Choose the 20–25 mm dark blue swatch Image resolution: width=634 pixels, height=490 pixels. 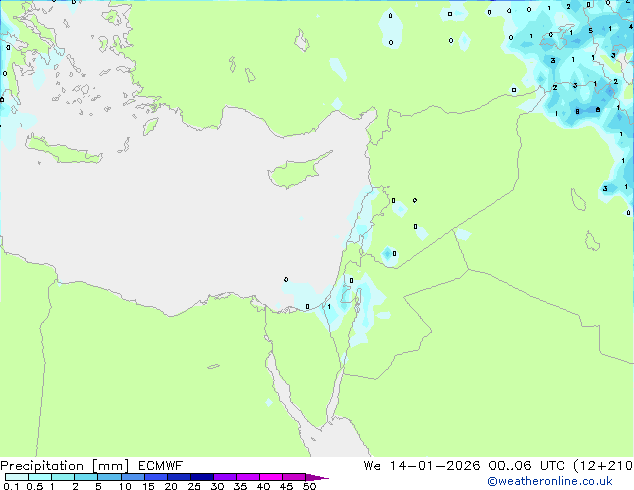pyautogui.click(x=178, y=477)
